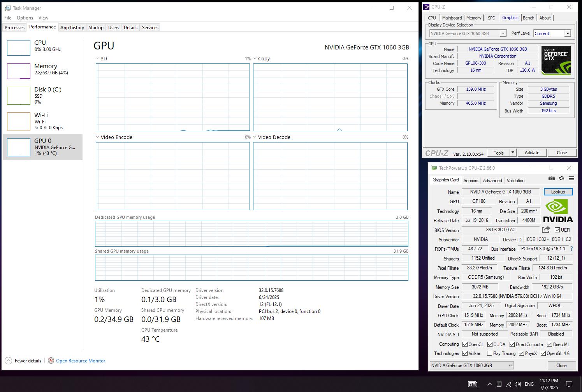This screenshot has height=392, width=582.
Task: Click the Lookup button in GPU-Z
Action: [x=558, y=192]
